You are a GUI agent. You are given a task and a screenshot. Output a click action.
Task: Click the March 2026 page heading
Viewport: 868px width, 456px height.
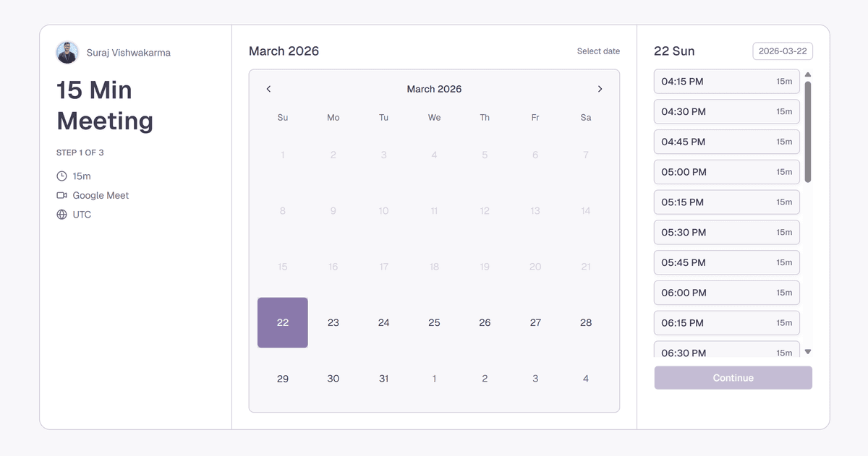[284, 51]
